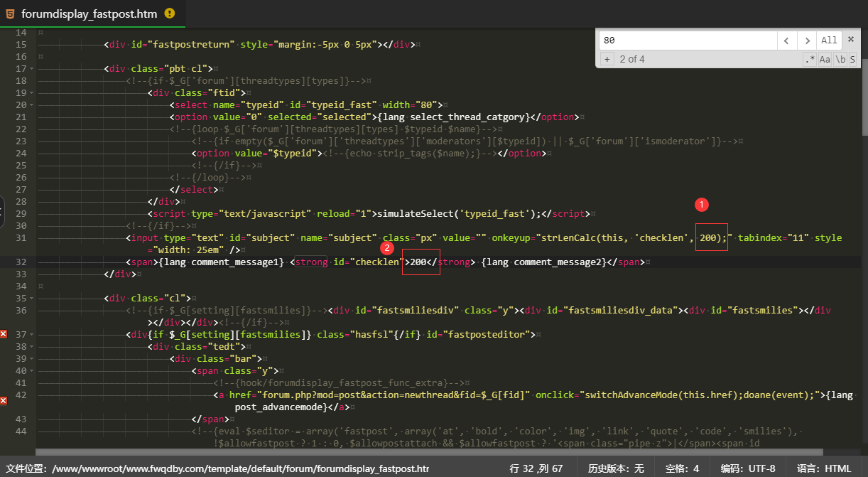Go to previous search match

point(786,41)
